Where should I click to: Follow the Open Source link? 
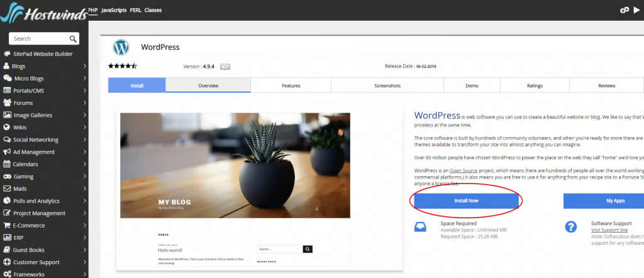pos(465,170)
